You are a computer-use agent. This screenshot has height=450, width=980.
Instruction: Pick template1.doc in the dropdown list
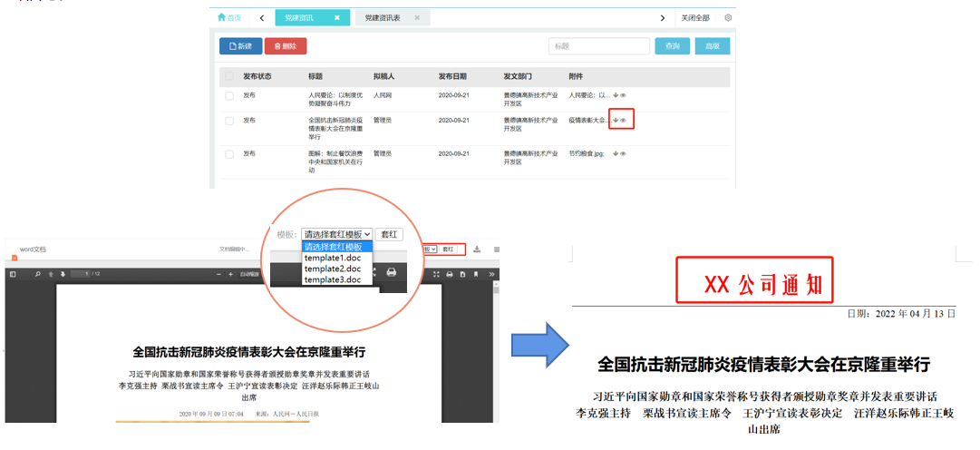(333, 258)
